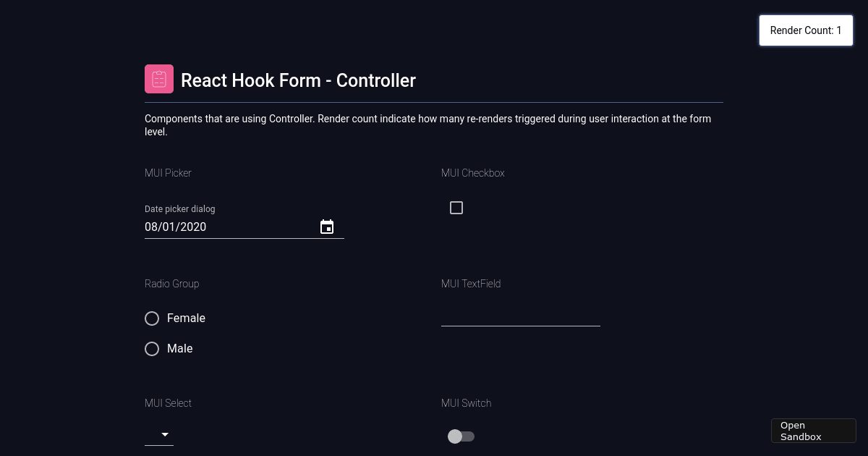Select the Female radio option

[x=152, y=318]
